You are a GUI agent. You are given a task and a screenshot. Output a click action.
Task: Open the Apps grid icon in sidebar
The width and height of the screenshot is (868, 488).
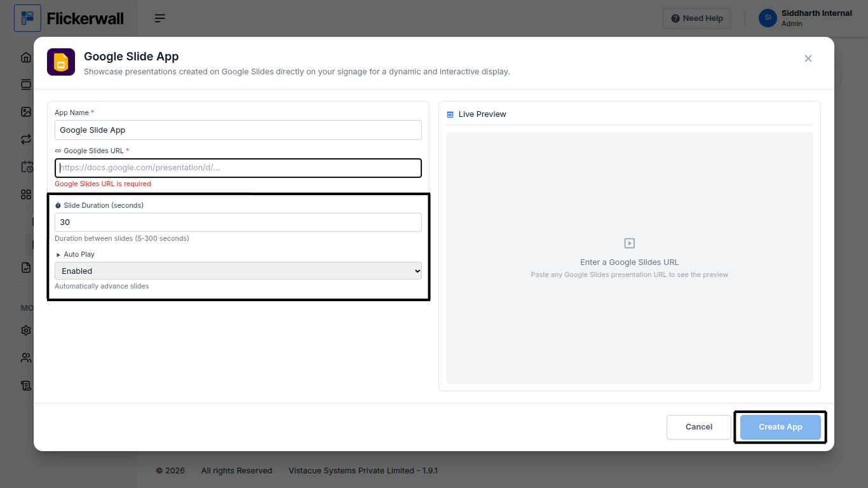coord(26,194)
